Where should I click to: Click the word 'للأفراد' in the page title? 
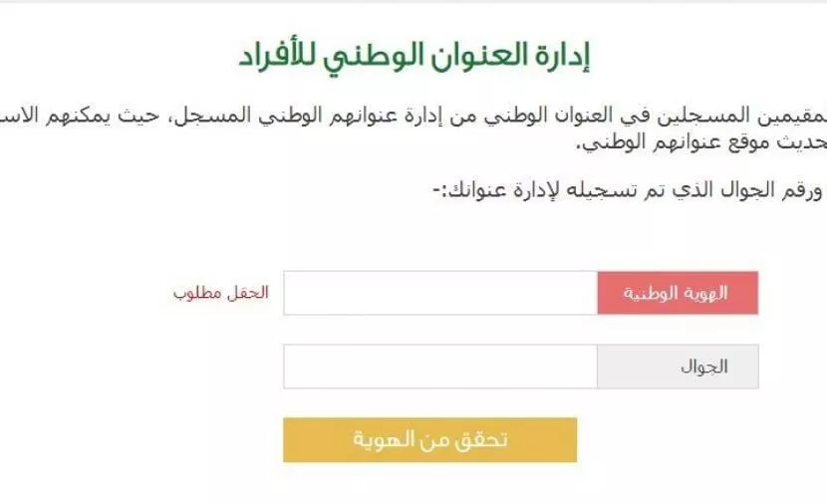pos(276,56)
